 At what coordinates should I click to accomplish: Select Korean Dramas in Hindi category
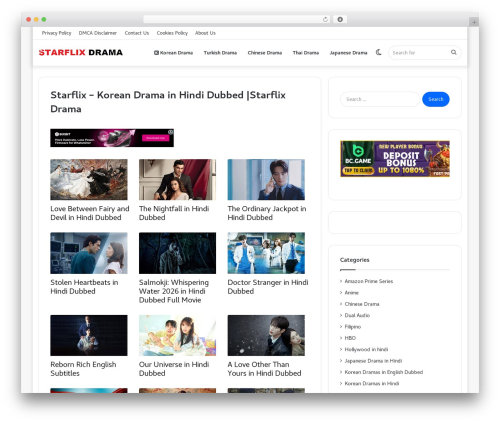point(372,383)
